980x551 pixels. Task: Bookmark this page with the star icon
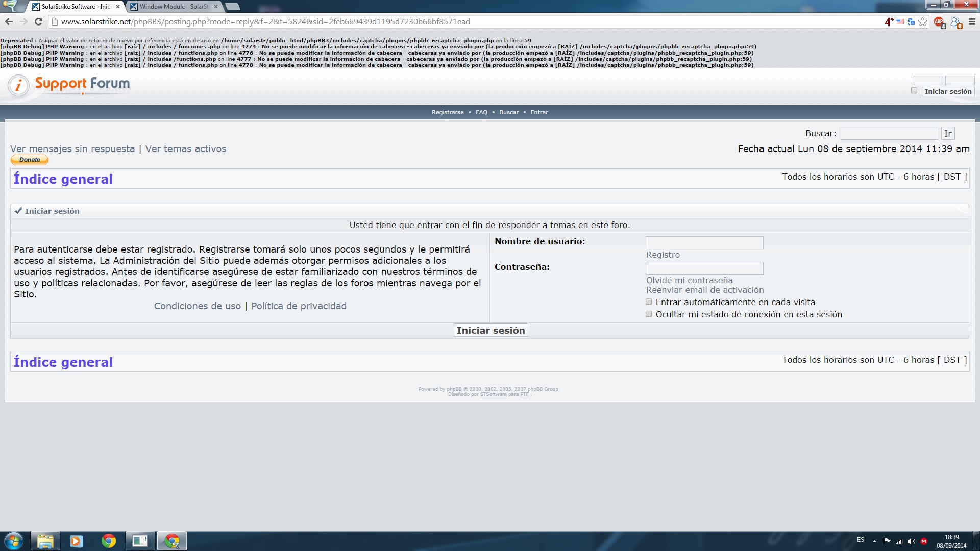923,22
